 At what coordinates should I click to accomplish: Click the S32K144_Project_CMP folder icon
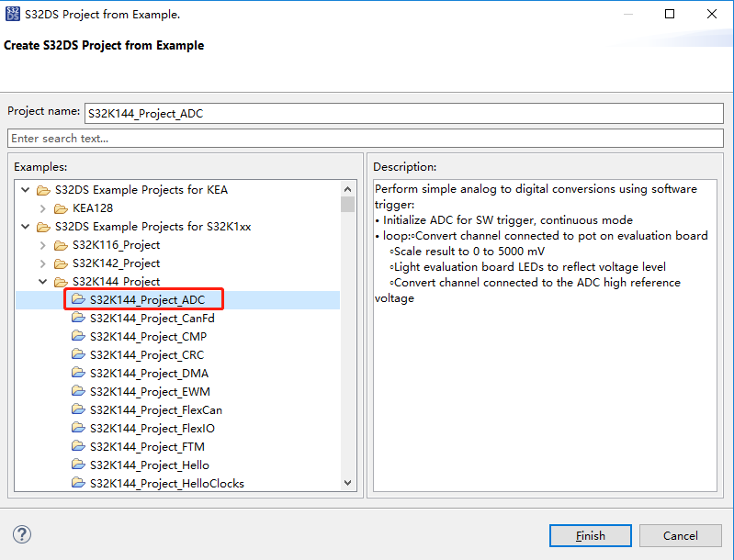pyautogui.click(x=78, y=336)
